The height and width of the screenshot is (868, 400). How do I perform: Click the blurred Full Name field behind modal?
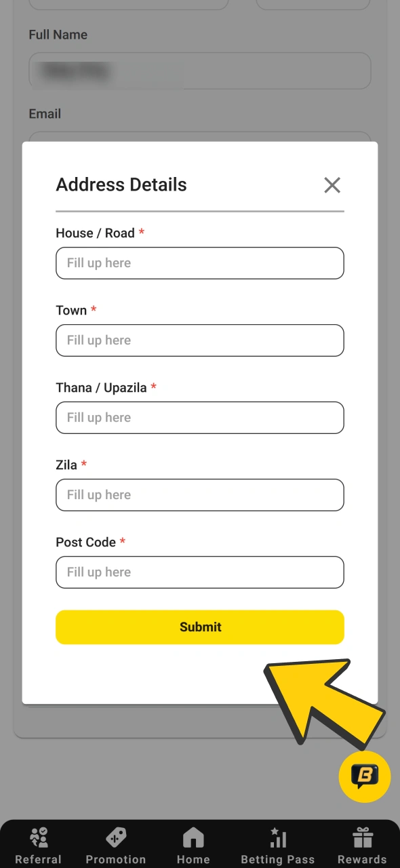pos(199,71)
